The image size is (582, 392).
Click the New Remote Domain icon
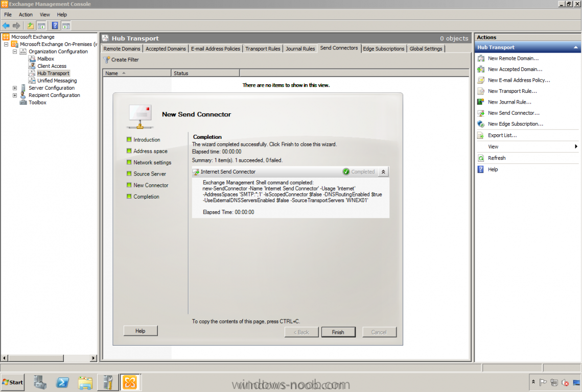click(481, 58)
